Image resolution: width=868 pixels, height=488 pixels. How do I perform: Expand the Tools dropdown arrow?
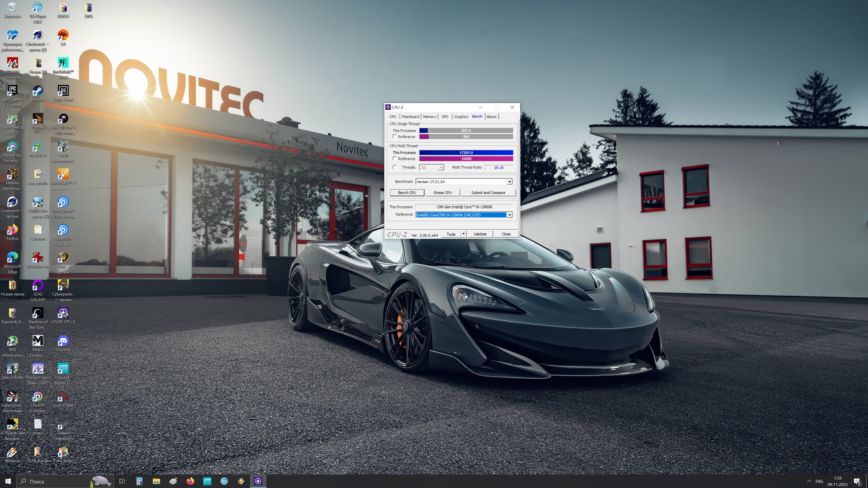pyautogui.click(x=463, y=234)
